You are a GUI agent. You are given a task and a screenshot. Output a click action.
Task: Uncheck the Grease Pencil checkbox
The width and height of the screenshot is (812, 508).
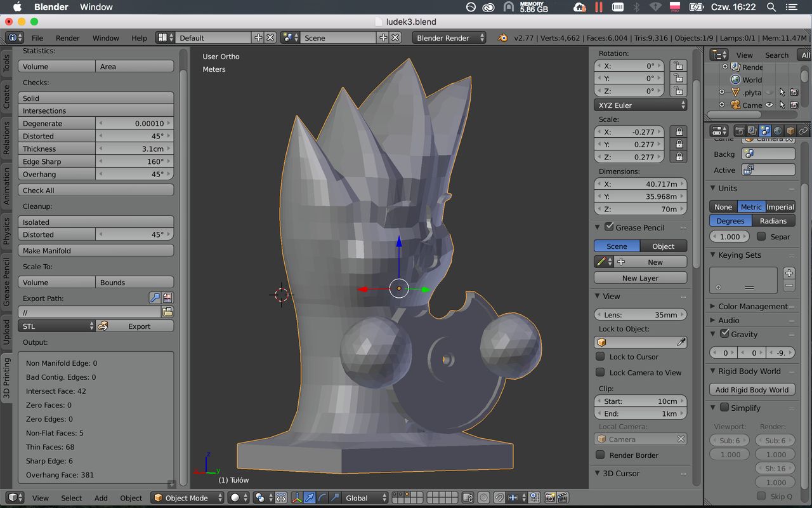pyautogui.click(x=609, y=227)
